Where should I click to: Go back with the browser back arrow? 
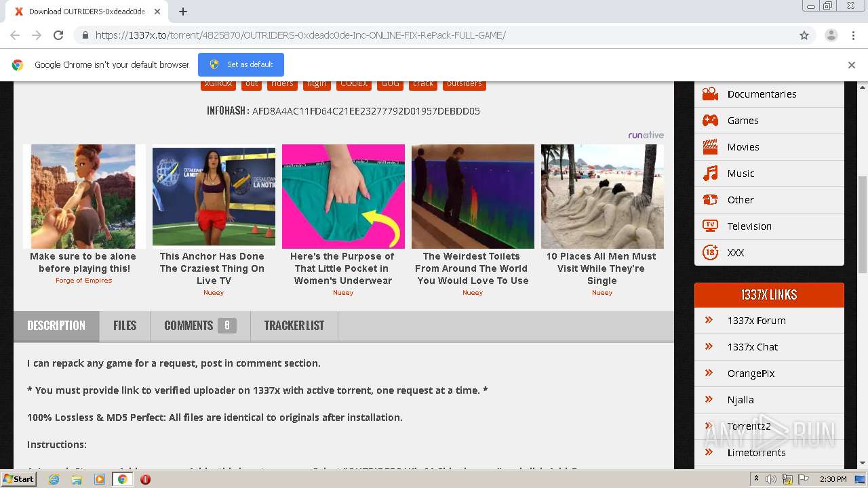(x=15, y=35)
